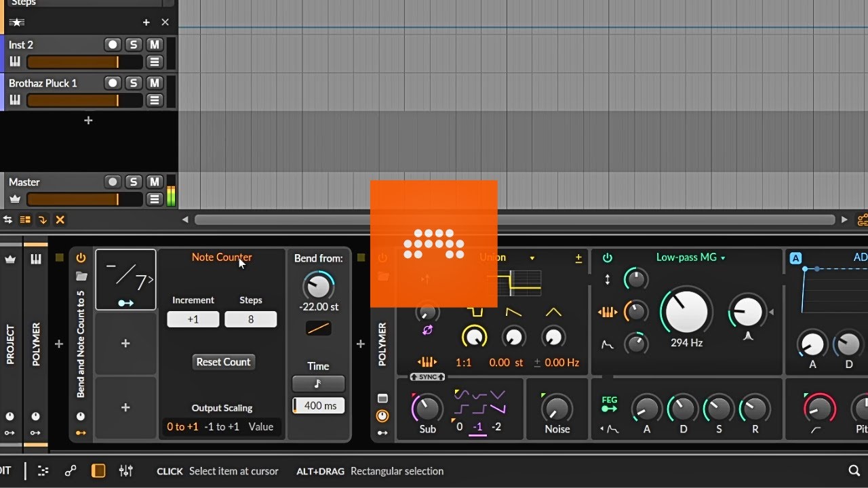Click the bend curve shape button
This screenshot has width=868, height=488.
click(319, 328)
